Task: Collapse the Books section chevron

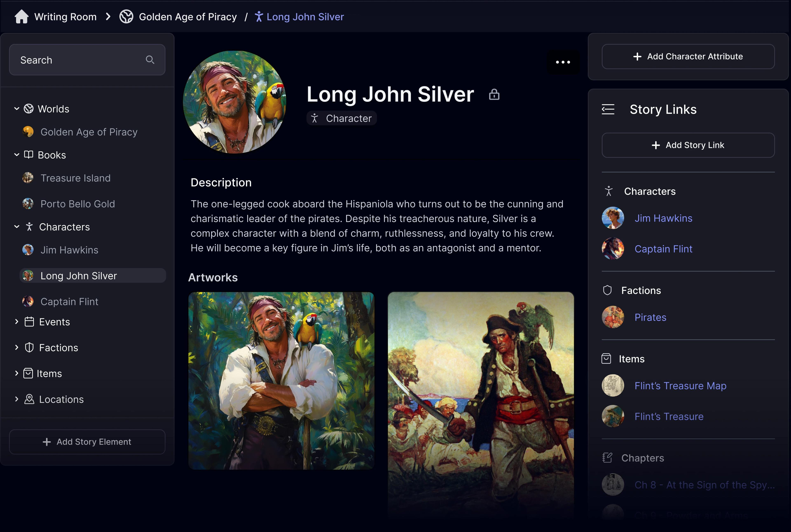Action: point(16,155)
